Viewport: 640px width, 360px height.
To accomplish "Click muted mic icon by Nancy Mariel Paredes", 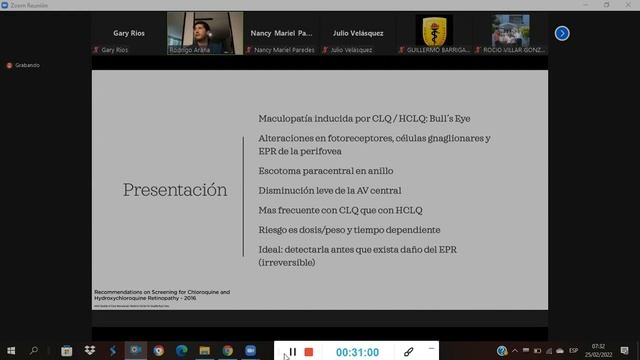I will (249, 50).
